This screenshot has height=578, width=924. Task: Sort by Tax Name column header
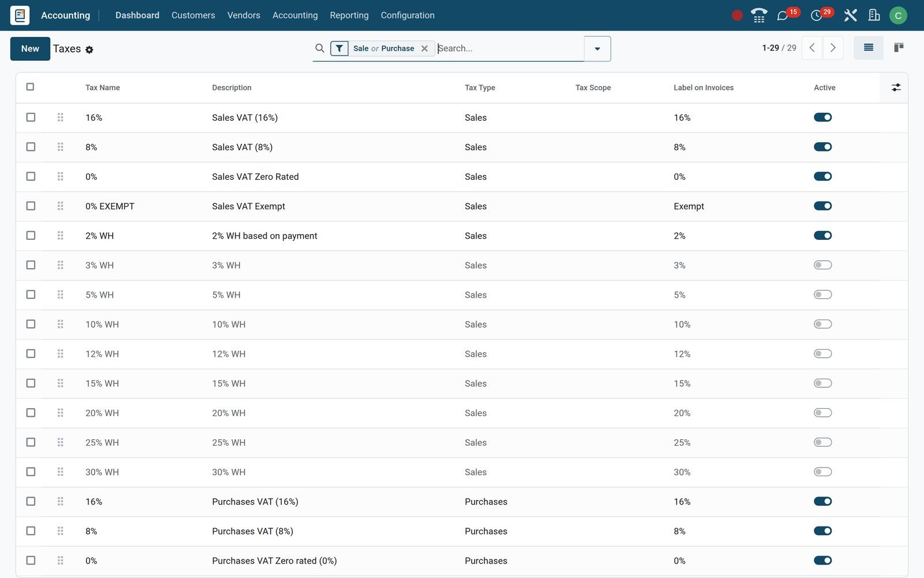[103, 87]
